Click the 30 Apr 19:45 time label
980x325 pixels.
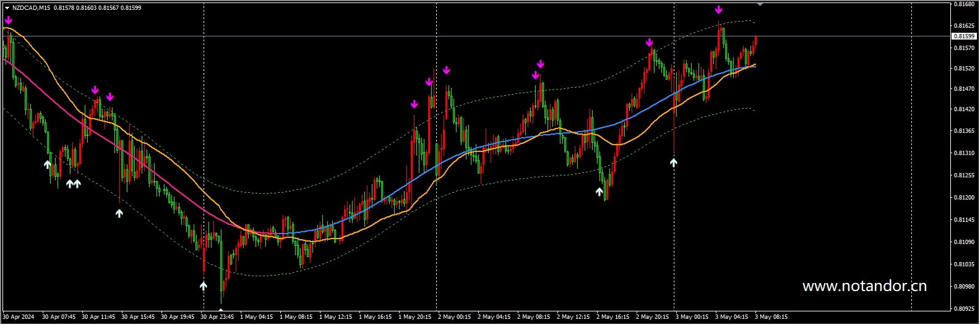[x=178, y=317]
